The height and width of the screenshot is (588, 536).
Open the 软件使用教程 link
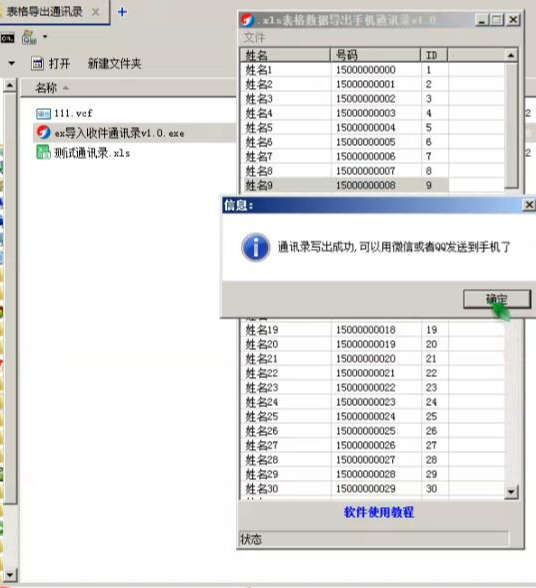coord(379,512)
